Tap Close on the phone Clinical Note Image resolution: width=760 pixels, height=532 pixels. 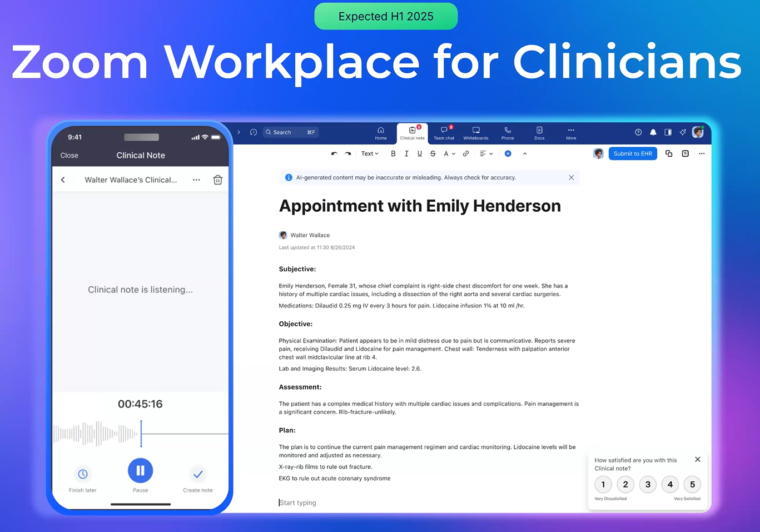(69, 156)
